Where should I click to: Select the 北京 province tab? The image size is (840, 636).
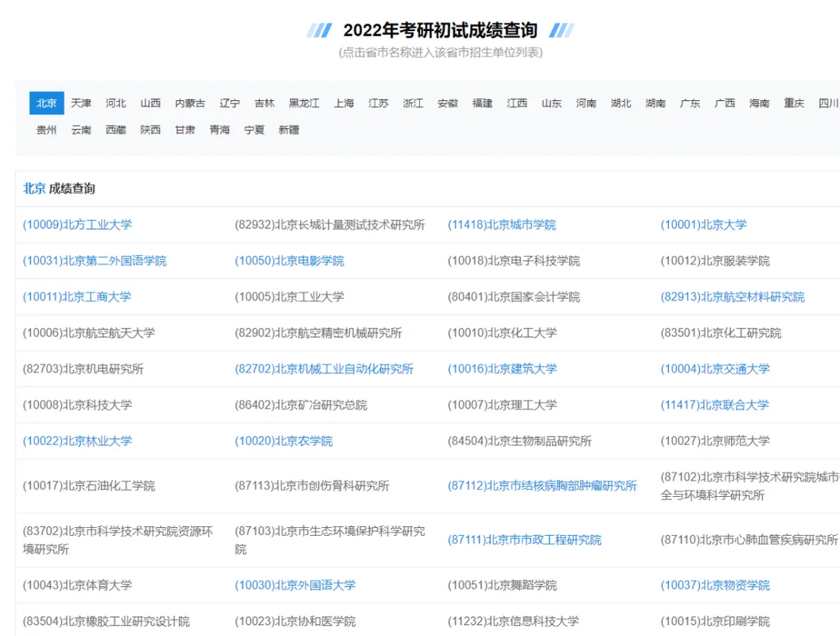pyautogui.click(x=47, y=103)
